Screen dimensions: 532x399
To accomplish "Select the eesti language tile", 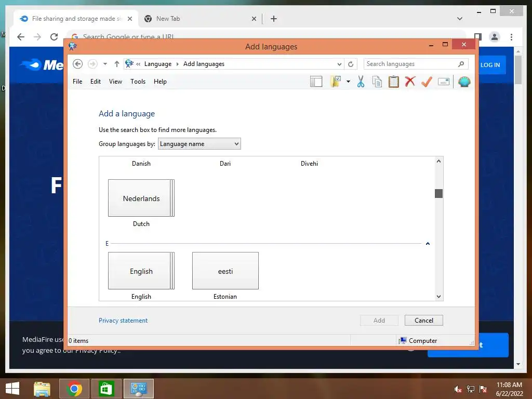I will tap(225, 271).
